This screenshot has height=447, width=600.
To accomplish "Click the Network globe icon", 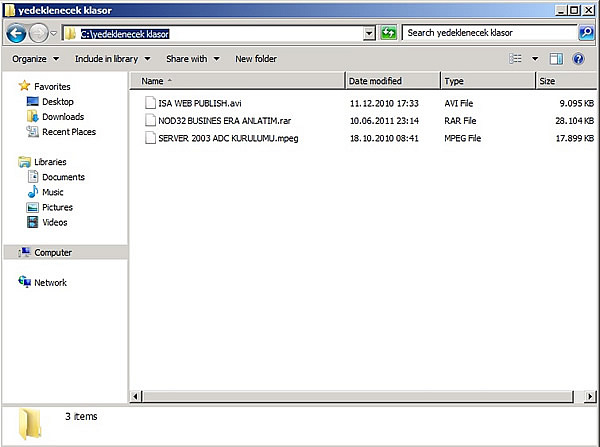I will pyautogui.click(x=24, y=282).
